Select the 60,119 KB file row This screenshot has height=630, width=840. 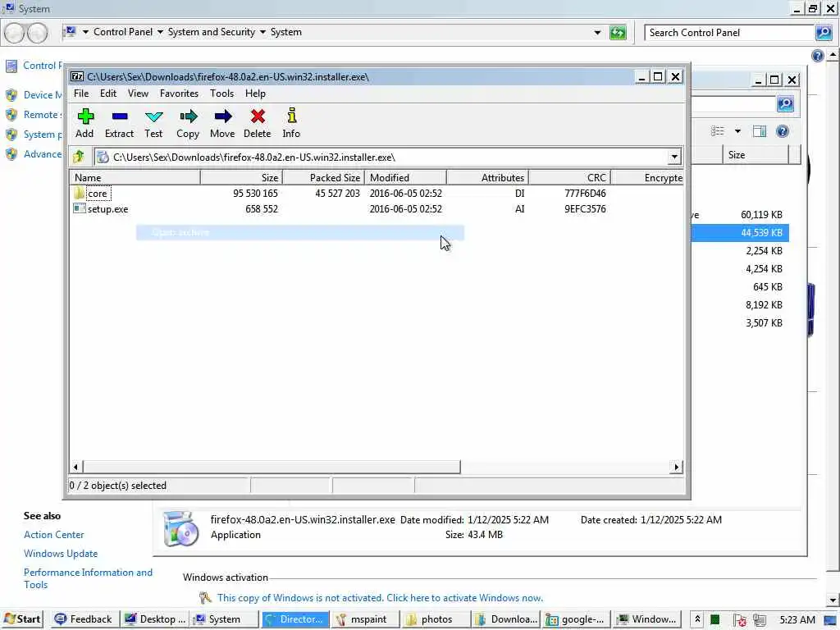pyautogui.click(x=739, y=214)
